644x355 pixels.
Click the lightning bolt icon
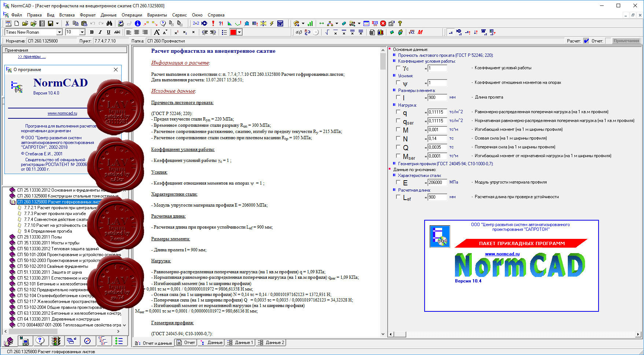[x=272, y=23]
